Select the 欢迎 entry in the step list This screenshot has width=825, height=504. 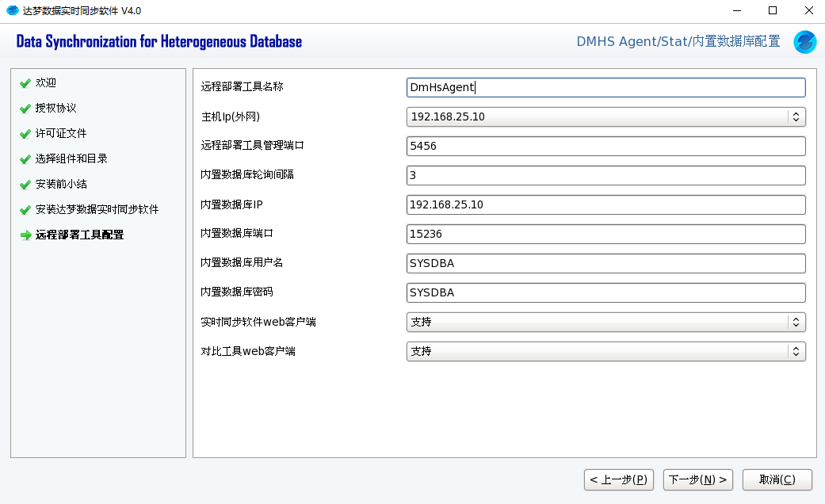pyautogui.click(x=47, y=82)
